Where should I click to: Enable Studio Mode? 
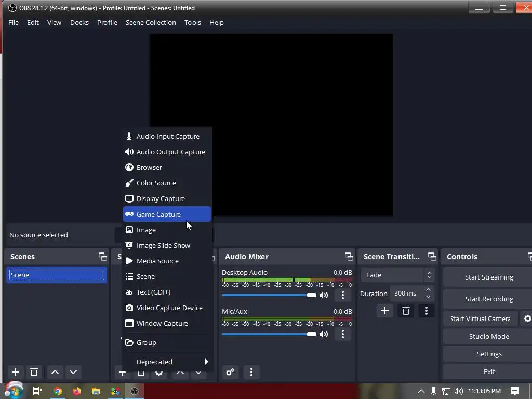[488, 337]
